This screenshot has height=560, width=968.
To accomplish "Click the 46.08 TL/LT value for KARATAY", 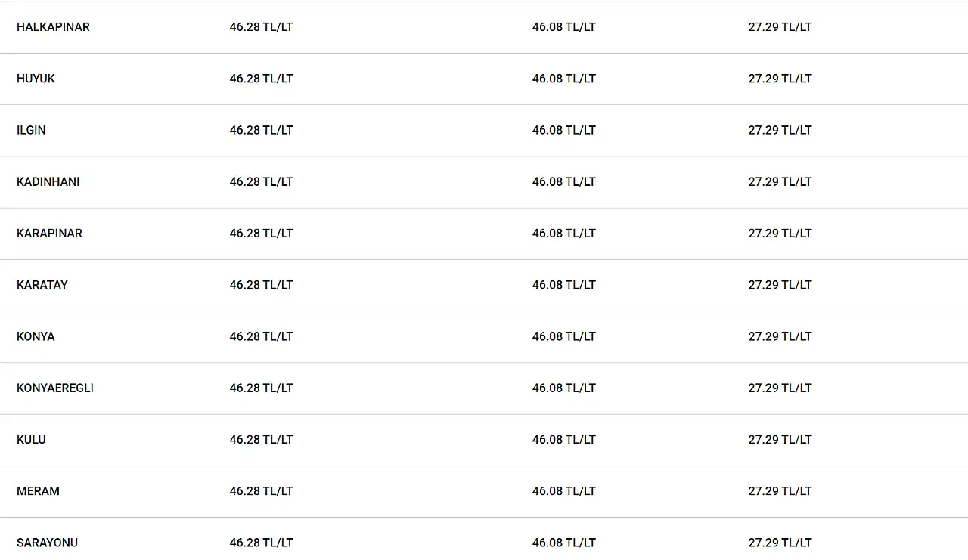I will pyautogui.click(x=564, y=285).
